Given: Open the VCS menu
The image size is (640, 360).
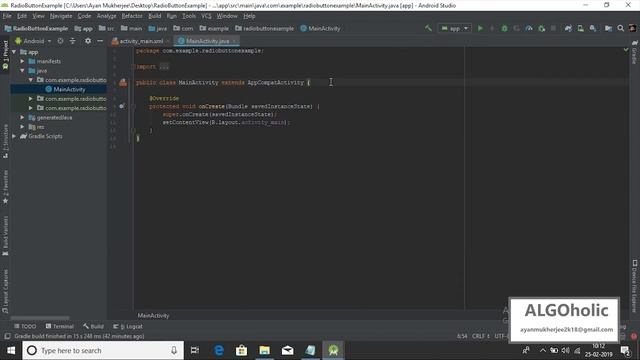Looking at the screenshot, I should click(x=206, y=16).
